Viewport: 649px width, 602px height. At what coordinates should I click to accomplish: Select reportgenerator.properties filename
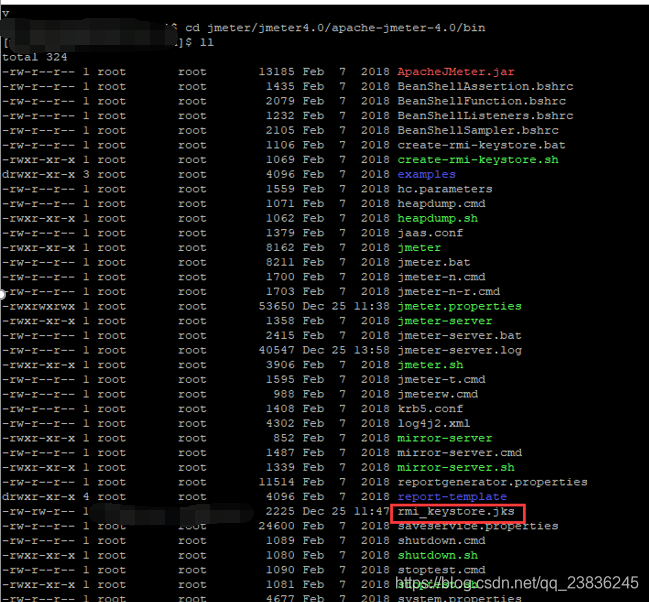(x=493, y=482)
